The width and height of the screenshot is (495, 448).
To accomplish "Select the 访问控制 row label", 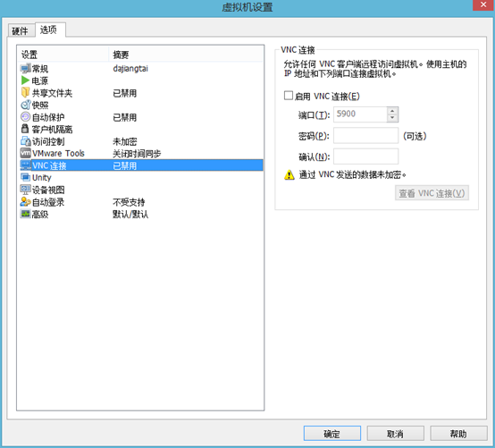I will [x=48, y=141].
